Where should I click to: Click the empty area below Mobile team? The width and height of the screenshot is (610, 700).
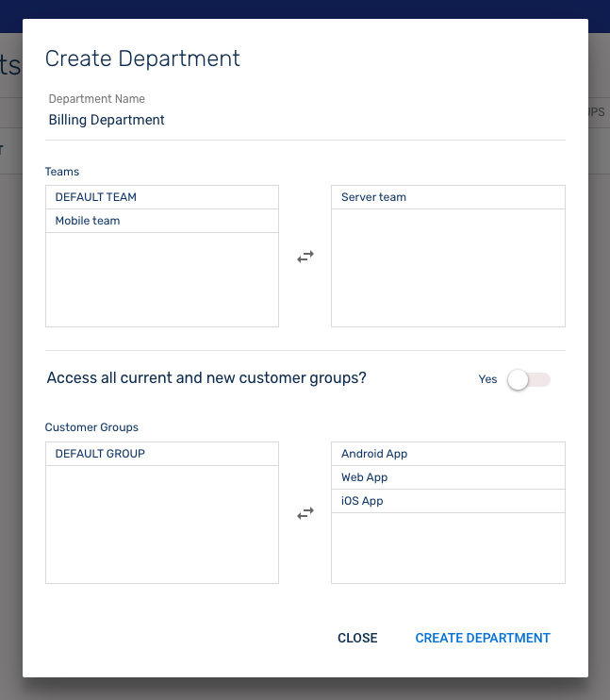[x=162, y=279]
